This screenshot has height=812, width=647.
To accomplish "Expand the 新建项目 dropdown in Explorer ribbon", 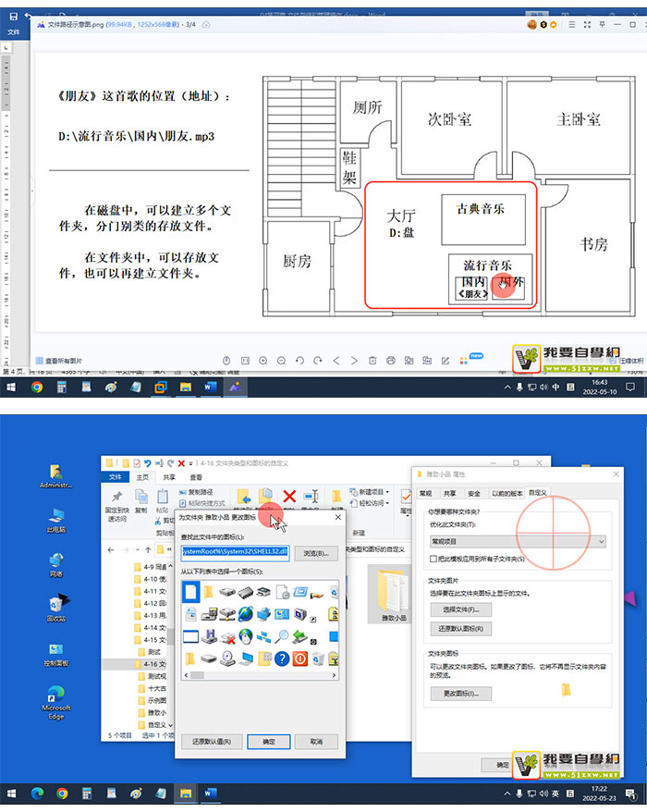I will pyautogui.click(x=387, y=492).
